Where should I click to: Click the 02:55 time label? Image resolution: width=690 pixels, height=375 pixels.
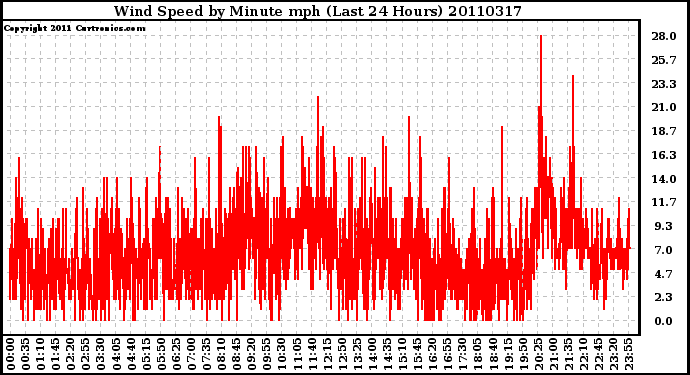click(86, 354)
